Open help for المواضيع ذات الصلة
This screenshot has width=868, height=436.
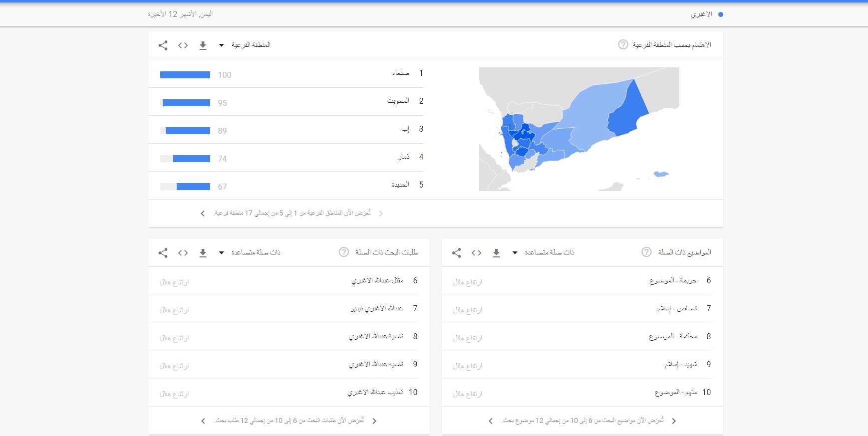pyautogui.click(x=646, y=252)
